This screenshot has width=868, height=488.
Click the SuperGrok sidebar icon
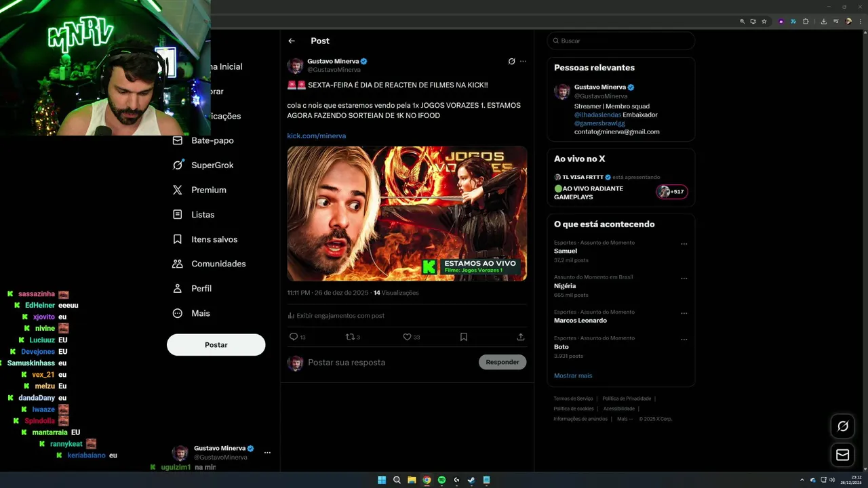pyautogui.click(x=178, y=165)
